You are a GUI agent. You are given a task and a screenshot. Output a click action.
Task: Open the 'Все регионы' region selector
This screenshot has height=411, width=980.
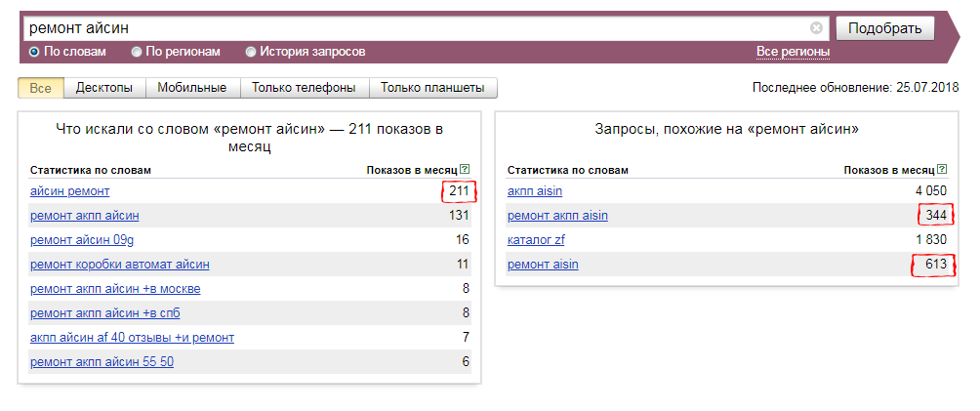(794, 52)
